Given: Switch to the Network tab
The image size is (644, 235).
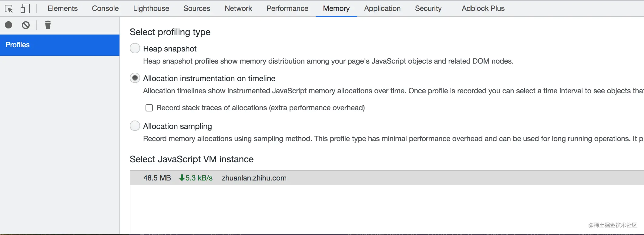Looking at the screenshot, I should [238, 8].
